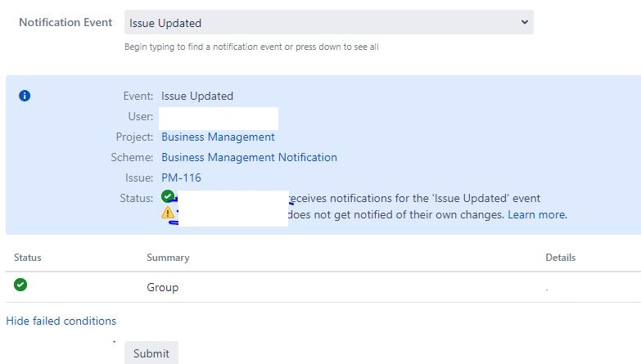Click the 'Project:' label in info panel
641x364 pixels.
click(x=134, y=137)
